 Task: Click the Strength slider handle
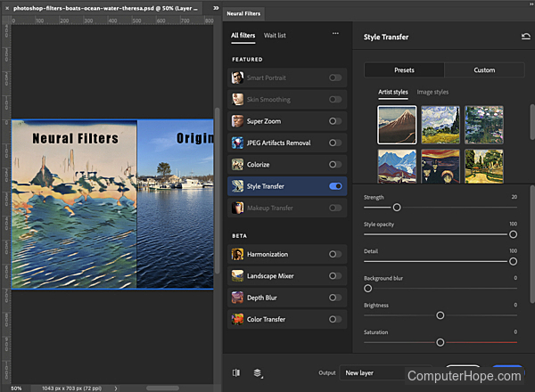pos(397,208)
